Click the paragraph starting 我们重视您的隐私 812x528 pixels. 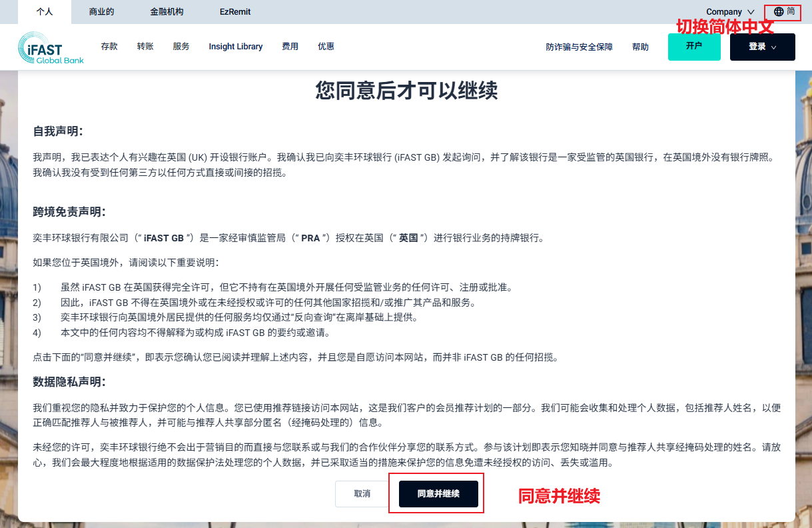coord(406,415)
